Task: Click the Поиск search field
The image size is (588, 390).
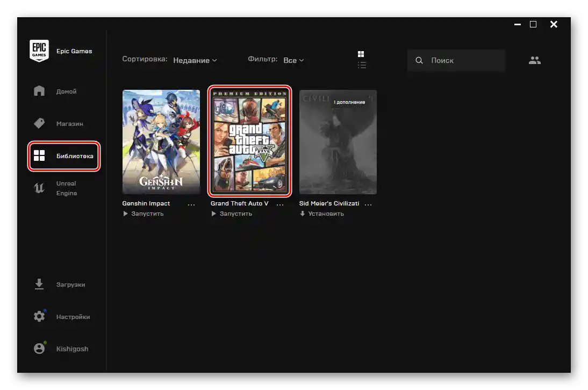Action: tap(456, 60)
